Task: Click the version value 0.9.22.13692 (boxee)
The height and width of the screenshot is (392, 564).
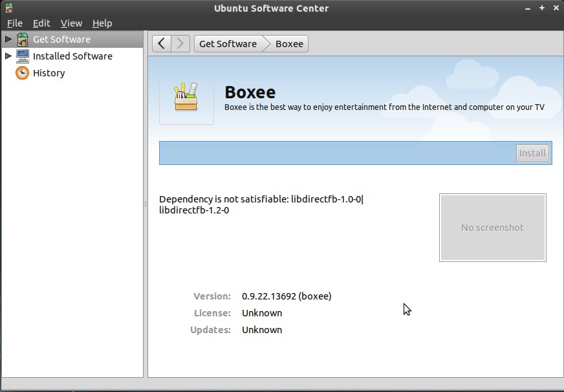Action: click(x=287, y=296)
